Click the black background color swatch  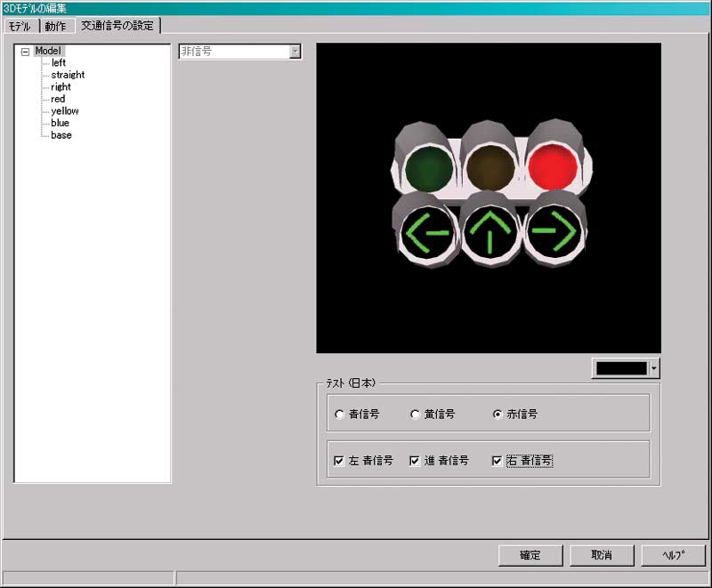pyautogui.click(x=620, y=368)
